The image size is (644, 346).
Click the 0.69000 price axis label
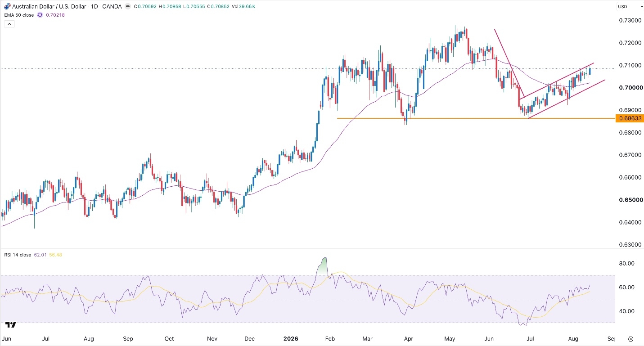(629, 110)
